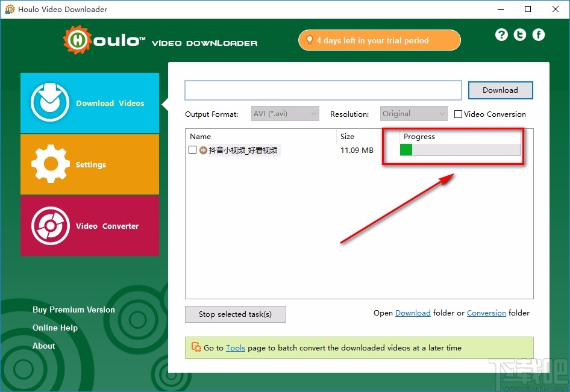Open the Video Converter icon in sidebar
Viewport: 570px width, 392px height.
(49, 226)
